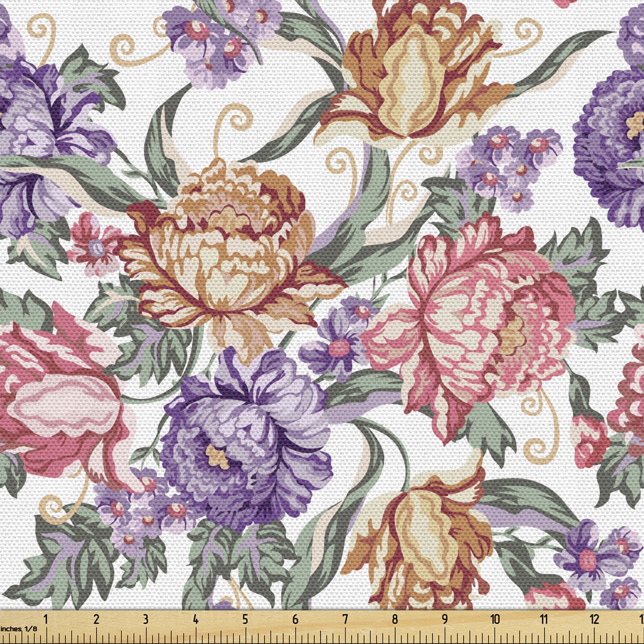Click the small pink flower left of orange peony

coord(92,245)
